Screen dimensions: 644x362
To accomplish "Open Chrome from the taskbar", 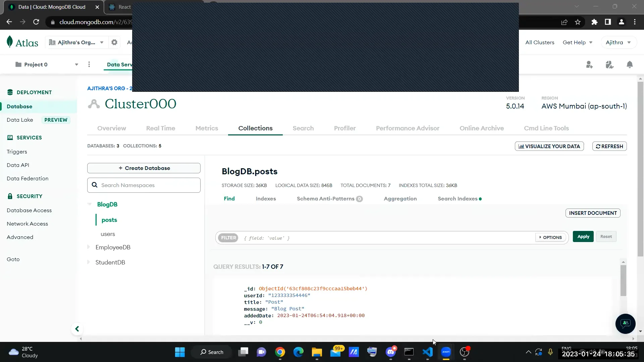I will tap(280, 352).
